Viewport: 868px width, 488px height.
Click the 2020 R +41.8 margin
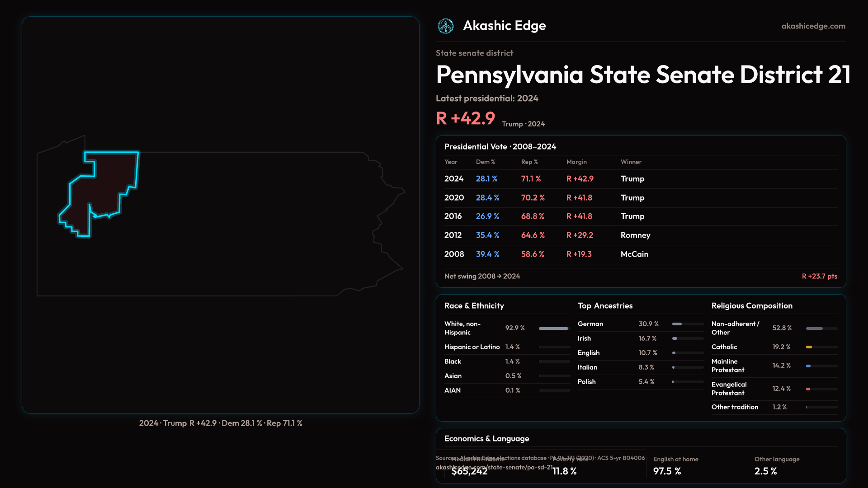pos(579,198)
